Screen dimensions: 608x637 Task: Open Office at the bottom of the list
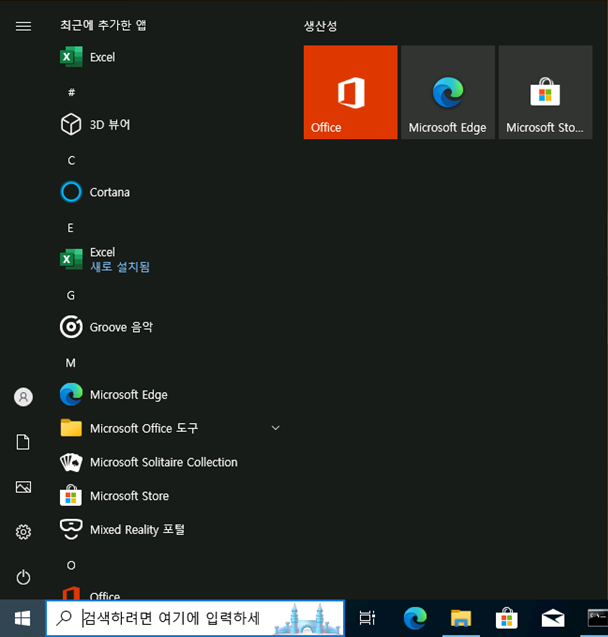170,593
